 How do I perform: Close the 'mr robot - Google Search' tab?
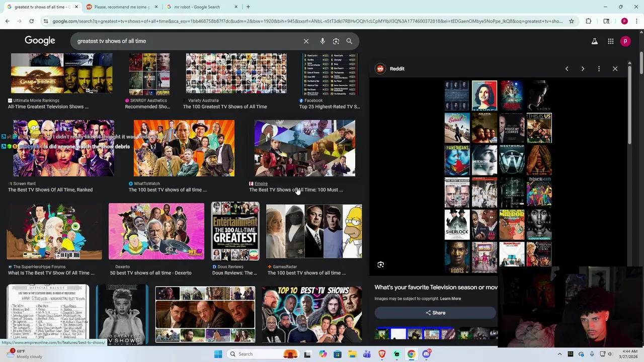(x=236, y=7)
